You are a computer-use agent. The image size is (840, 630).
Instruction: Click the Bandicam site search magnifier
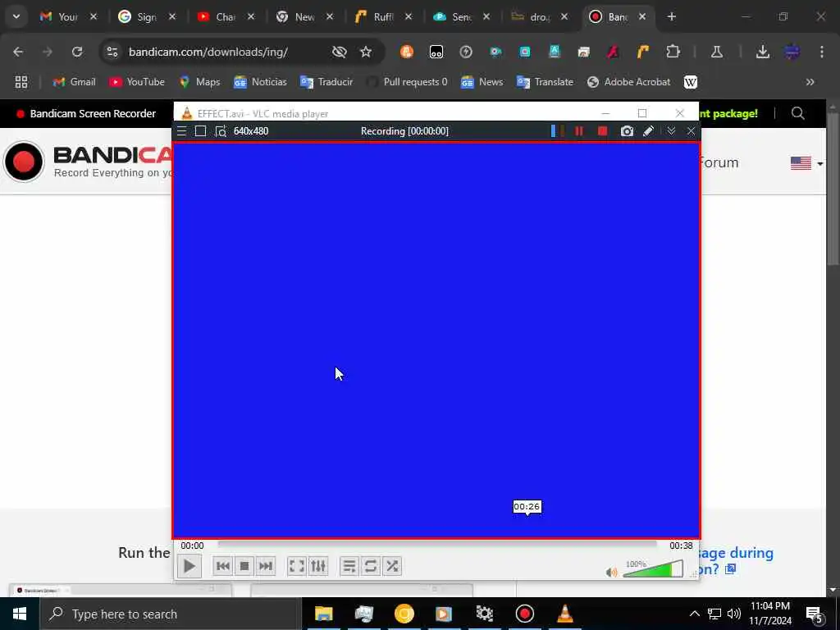coord(797,113)
